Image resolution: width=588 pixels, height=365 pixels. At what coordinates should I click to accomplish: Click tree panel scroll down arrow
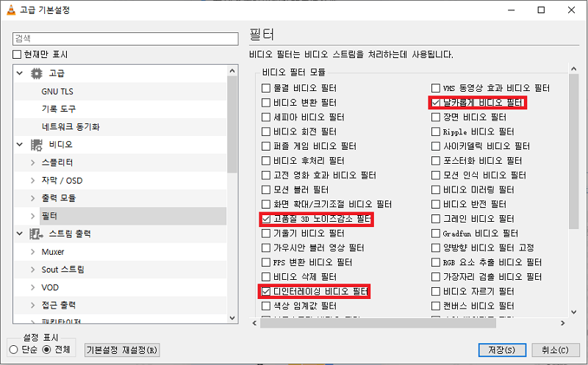232,318
